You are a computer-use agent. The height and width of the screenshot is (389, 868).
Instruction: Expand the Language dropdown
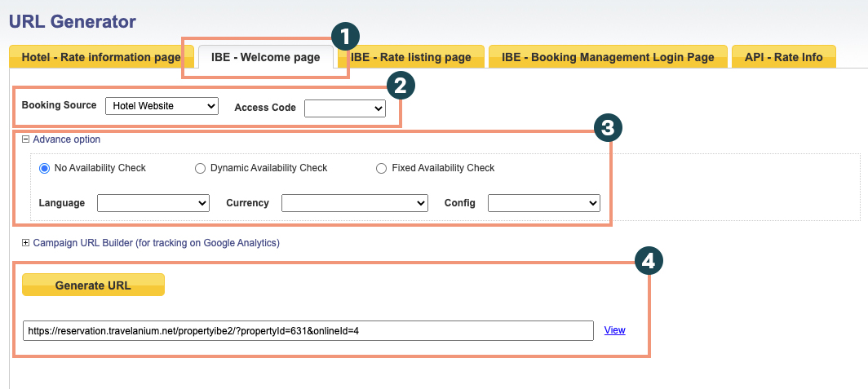click(153, 203)
